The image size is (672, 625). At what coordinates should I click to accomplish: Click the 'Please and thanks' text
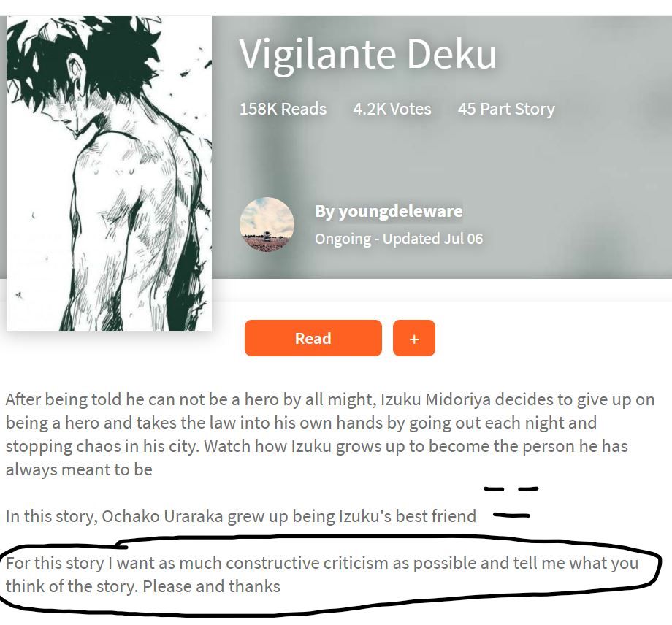[211, 586]
